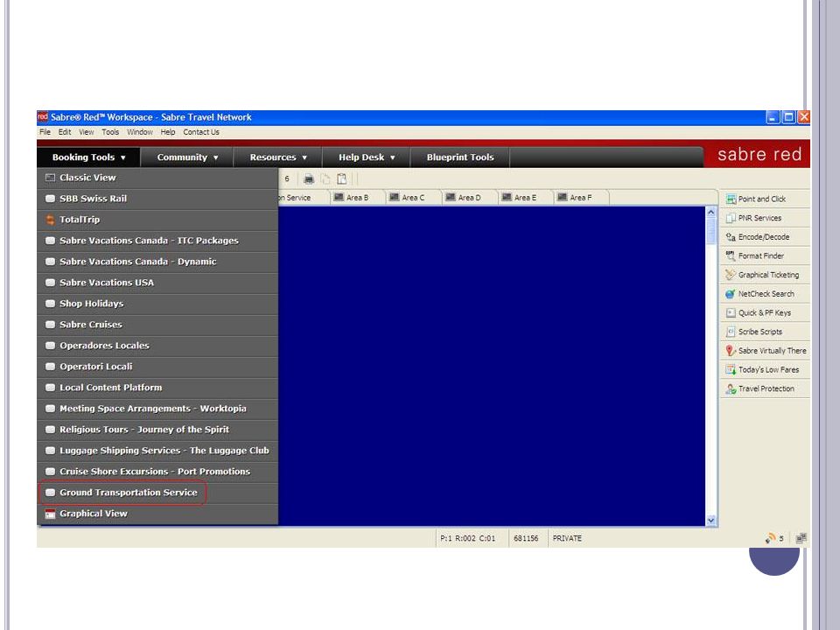Click the PRIVATE status bar text
The width and height of the screenshot is (840, 630).
567,538
